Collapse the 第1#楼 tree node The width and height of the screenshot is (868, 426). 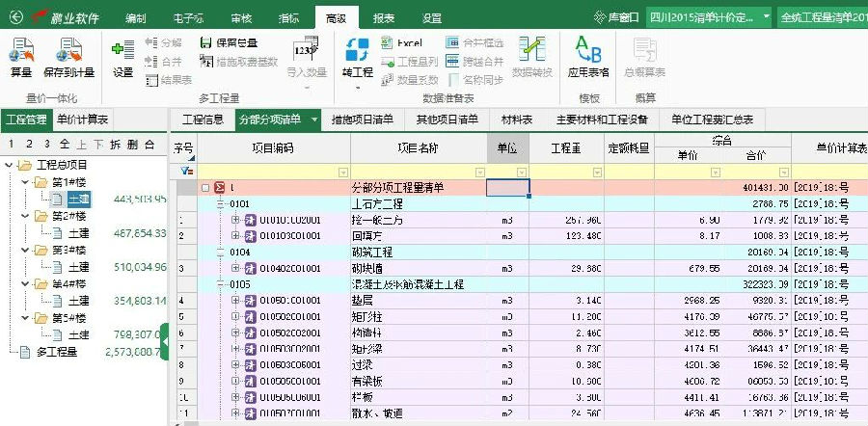tap(26, 182)
